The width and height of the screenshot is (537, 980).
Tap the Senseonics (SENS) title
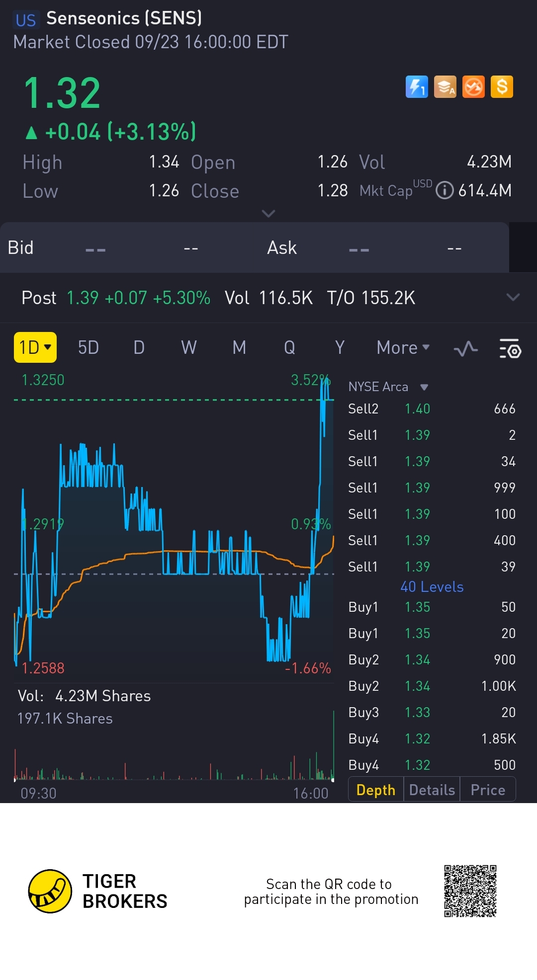[x=124, y=18]
